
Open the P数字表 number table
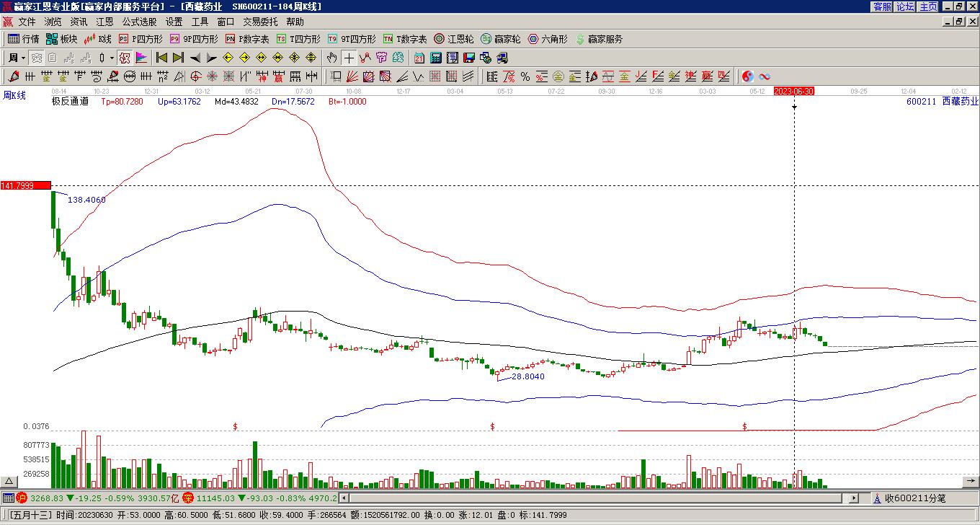[x=247, y=39]
